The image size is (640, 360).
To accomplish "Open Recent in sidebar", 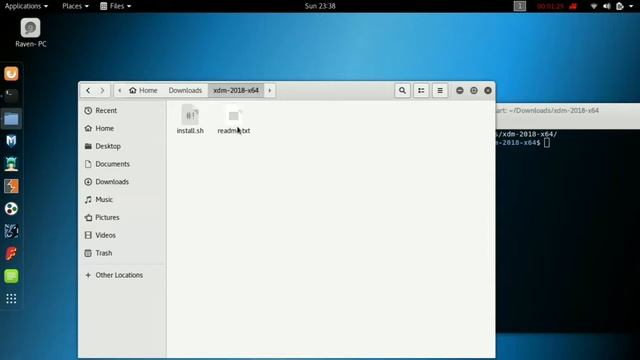I will [122, 111].
